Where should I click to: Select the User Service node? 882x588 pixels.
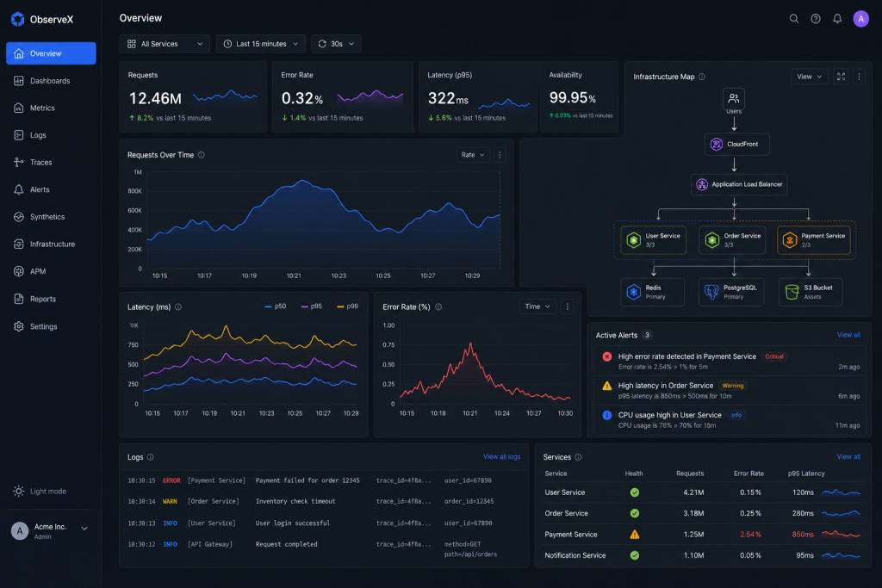click(x=653, y=240)
